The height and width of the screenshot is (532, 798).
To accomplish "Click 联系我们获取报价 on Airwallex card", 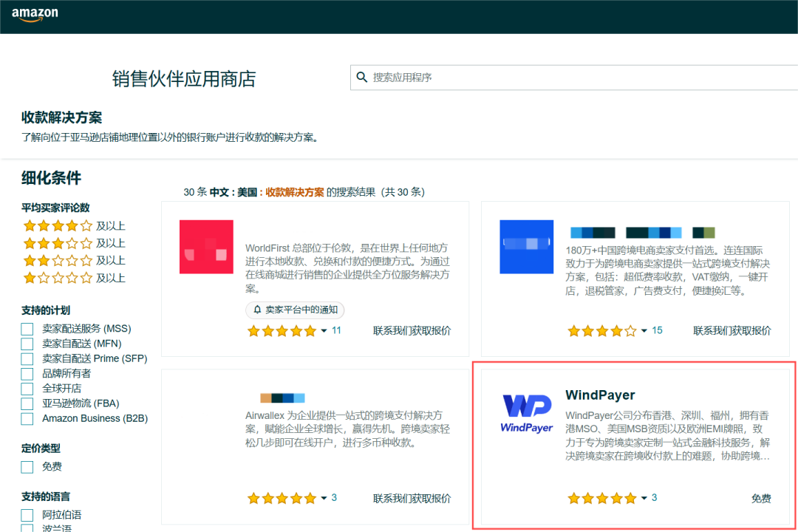I will point(412,499).
